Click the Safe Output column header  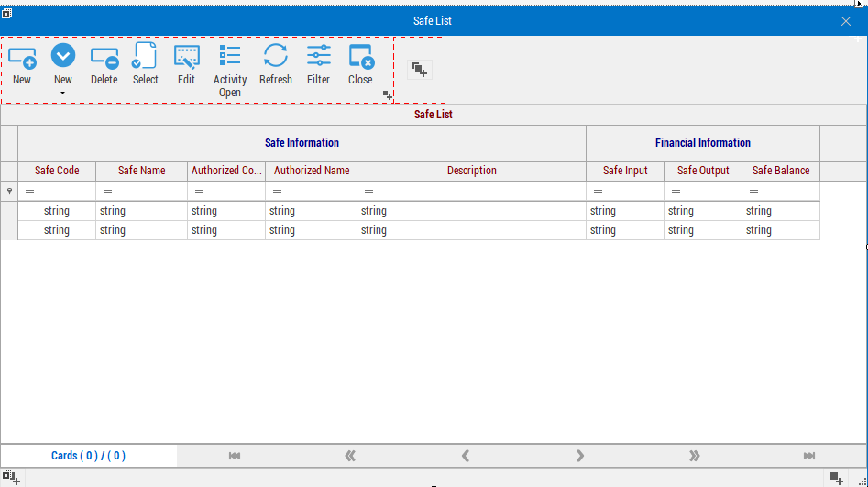[x=703, y=171]
